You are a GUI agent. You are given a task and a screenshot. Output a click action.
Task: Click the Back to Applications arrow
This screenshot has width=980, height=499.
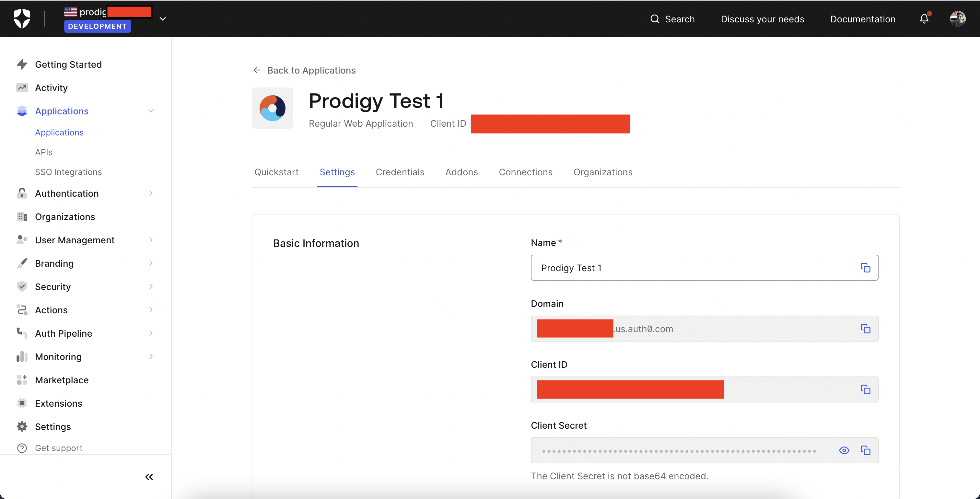(257, 70)
